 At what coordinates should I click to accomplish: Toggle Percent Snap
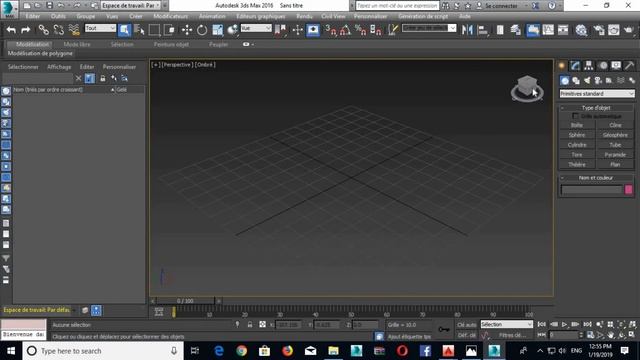(x=360, y=30)
